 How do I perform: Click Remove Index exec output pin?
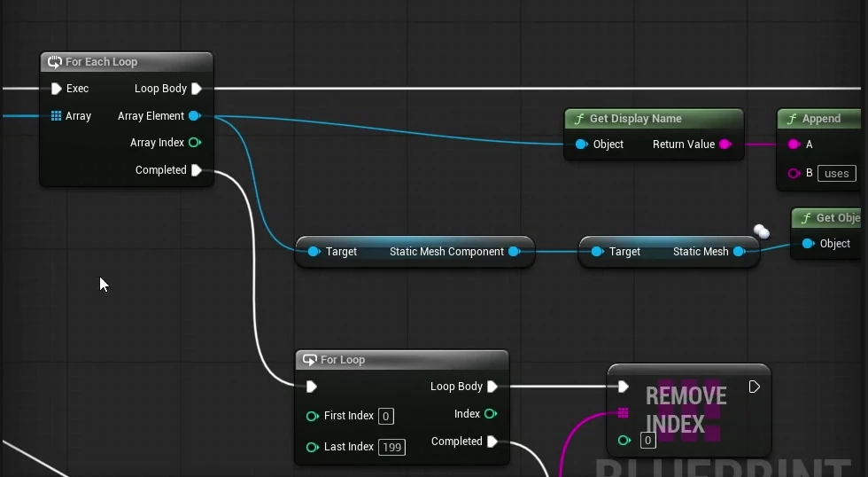(x=754, y=387)
